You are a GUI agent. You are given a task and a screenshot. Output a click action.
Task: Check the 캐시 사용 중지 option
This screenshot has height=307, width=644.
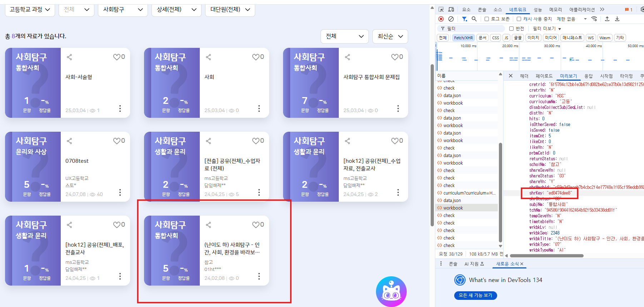[519, 19]
